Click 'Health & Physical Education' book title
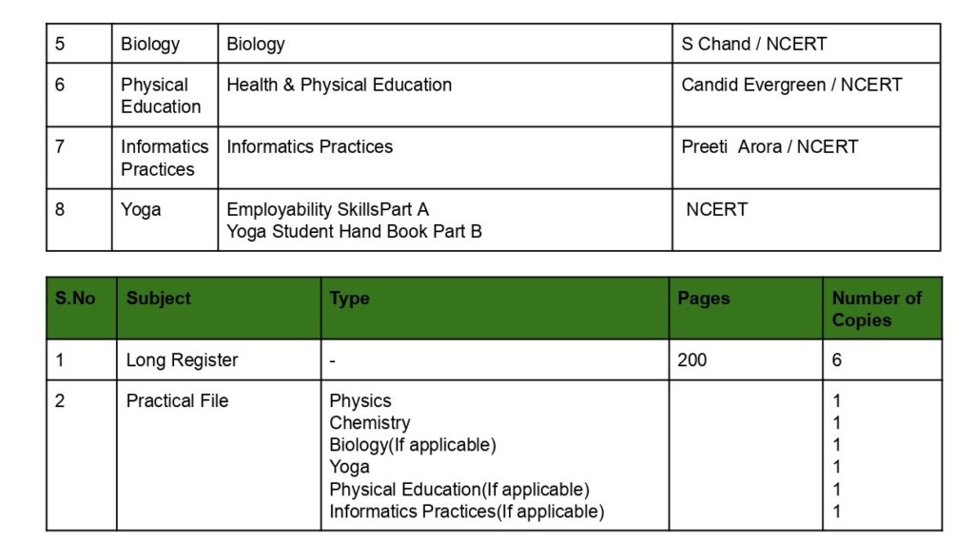This screenshot has height=560, width=974. [x=339, y=85]
